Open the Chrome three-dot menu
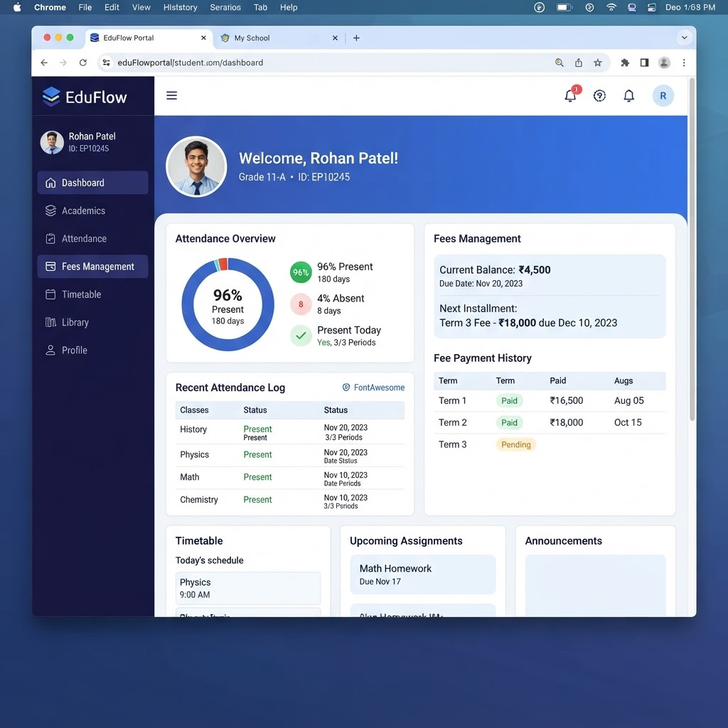The image size is (728, 728). (x=683, y=63)
